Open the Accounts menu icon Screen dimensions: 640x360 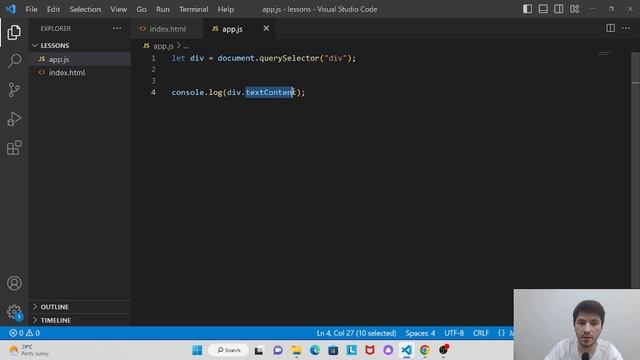coord(14,283)
